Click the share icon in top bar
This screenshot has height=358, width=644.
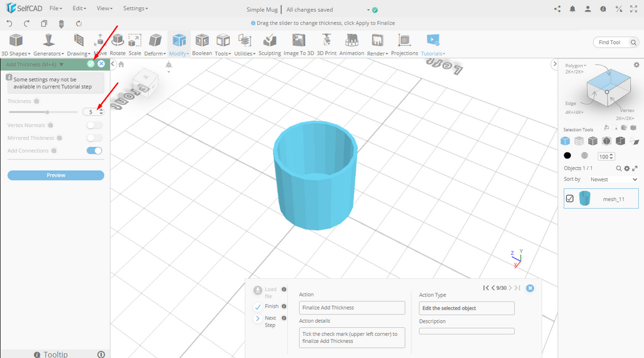point(557,9)
